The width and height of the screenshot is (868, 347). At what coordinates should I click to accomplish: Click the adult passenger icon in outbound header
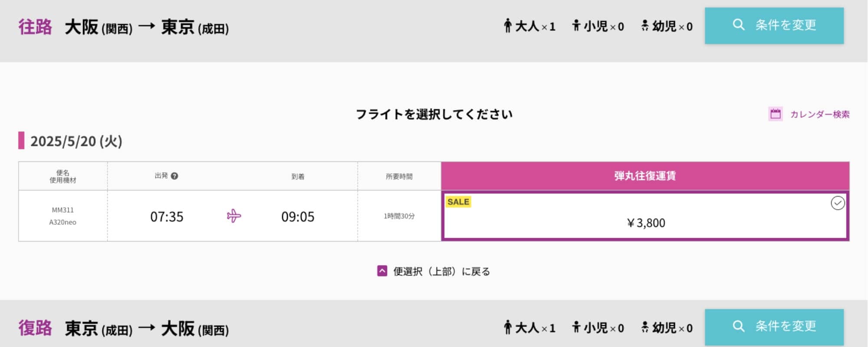coord(507,26)
